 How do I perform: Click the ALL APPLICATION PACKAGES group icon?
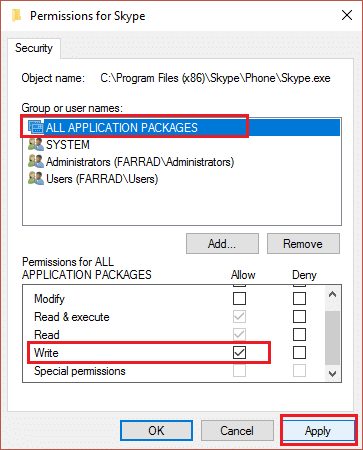[x=36, y=128]
